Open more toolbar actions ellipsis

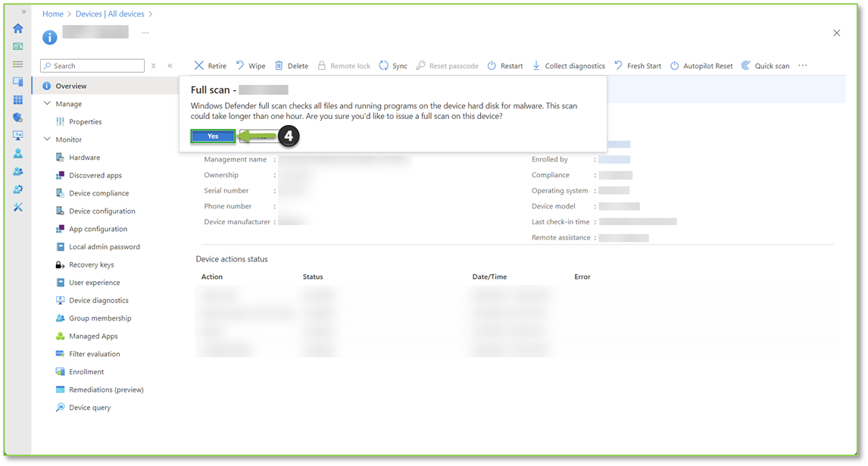(803, 66)
